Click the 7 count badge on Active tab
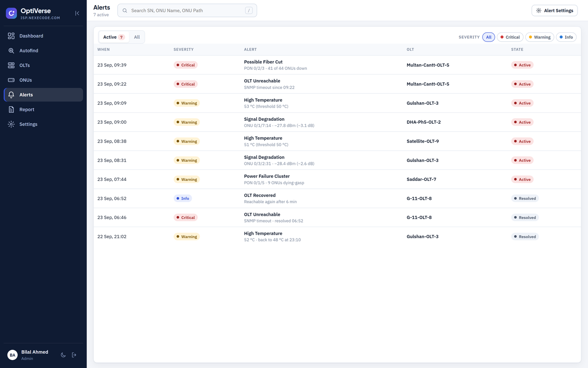This screenshot has height=368, width=588. 121,37
